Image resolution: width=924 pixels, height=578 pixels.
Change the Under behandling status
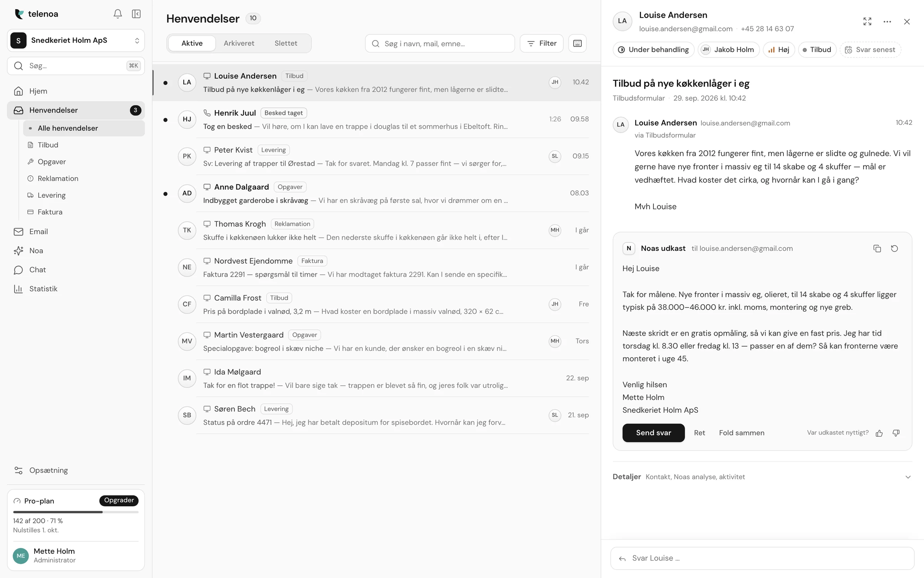(x=653, y=50)
